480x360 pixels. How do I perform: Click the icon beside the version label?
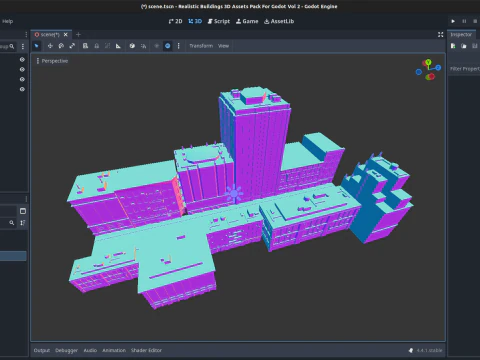(411, 350)
